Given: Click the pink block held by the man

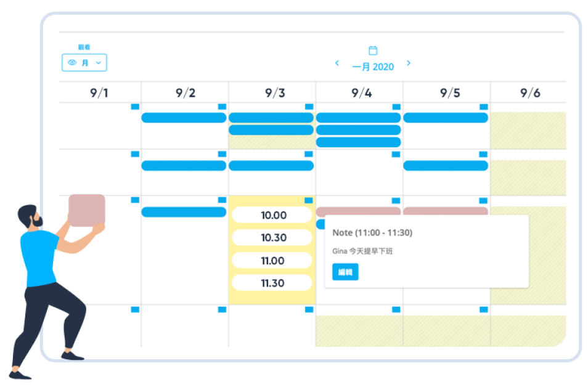Looking at the screenshot, I should pos(86,210).
